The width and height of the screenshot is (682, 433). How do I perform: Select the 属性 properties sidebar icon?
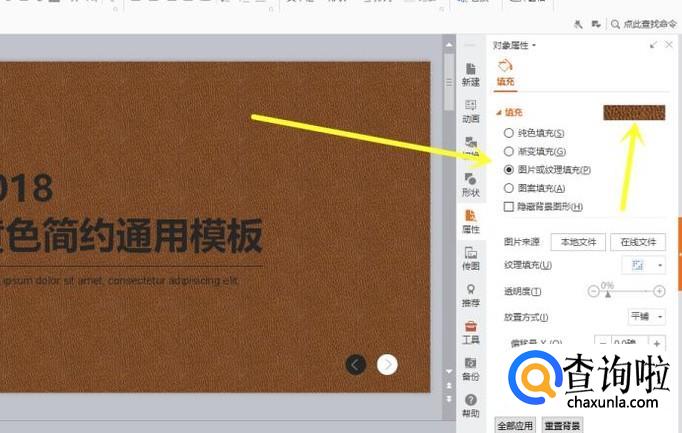point(470,221)
